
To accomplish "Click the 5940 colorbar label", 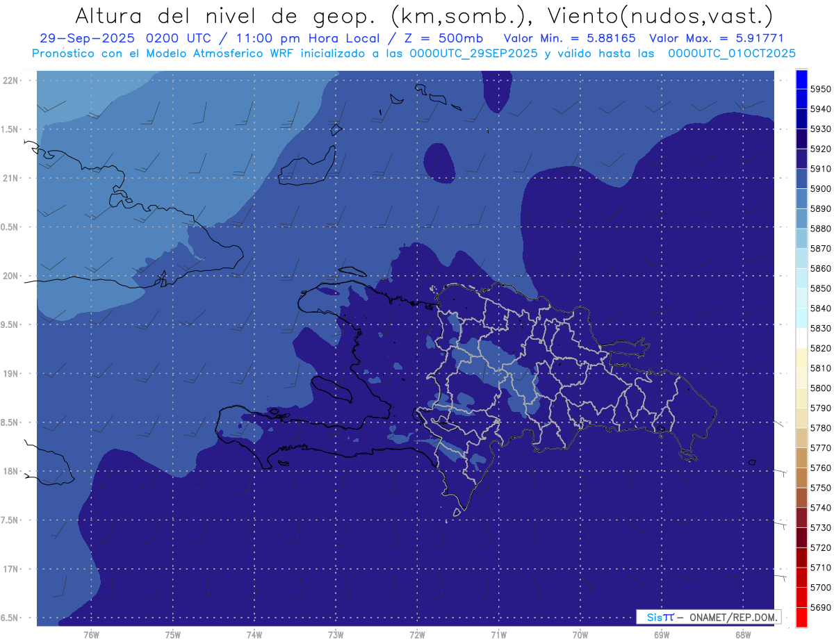I will (x=820, y=109).
